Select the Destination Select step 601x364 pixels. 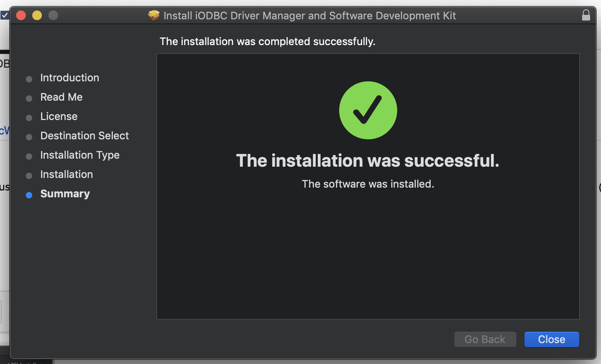(x=85, y=136)
